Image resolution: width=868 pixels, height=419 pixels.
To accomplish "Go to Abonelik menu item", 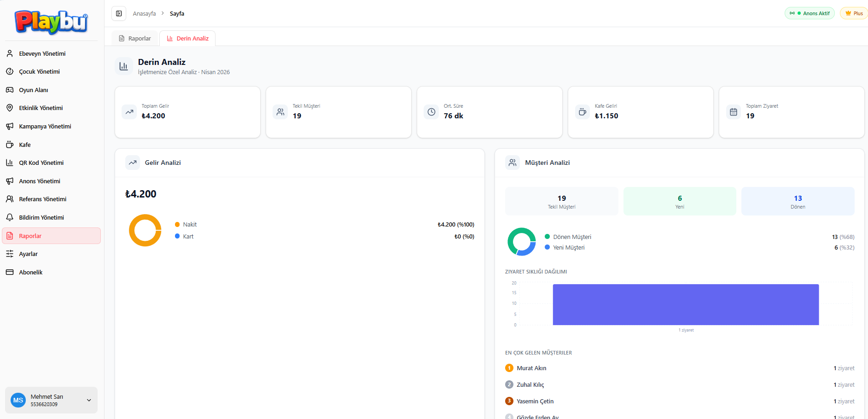I will (30, 272).
